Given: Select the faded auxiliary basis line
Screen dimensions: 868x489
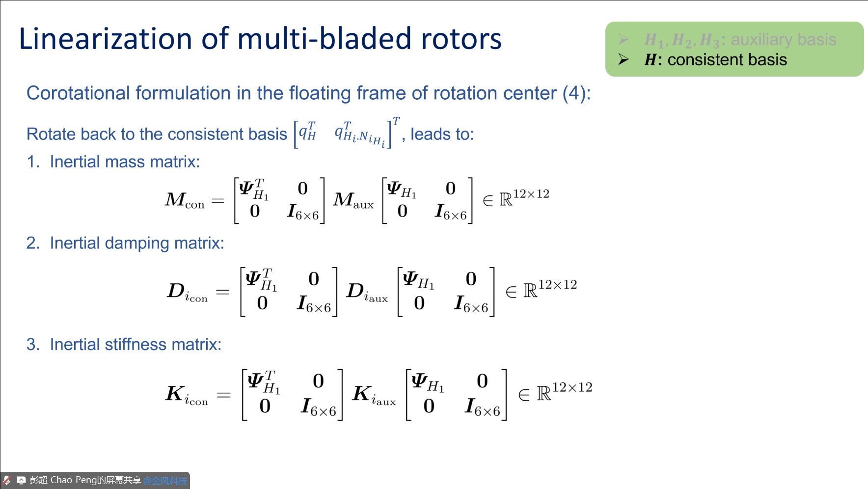Looking at the screenshot, I should click(740, 40).
